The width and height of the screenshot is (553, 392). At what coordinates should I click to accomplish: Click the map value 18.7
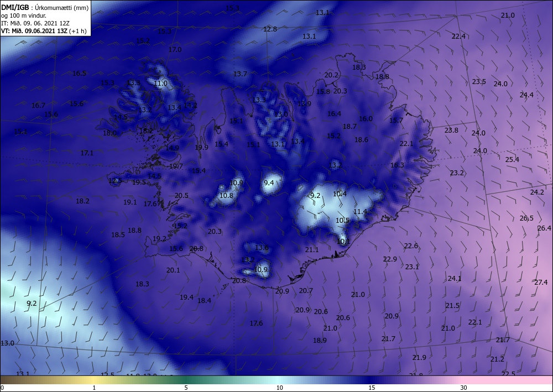pos(349,126)
